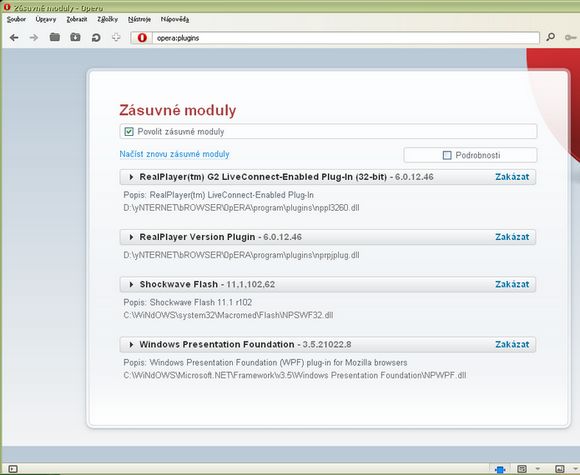Go back using the back arrow
The image size is (580, 475).
14,38
